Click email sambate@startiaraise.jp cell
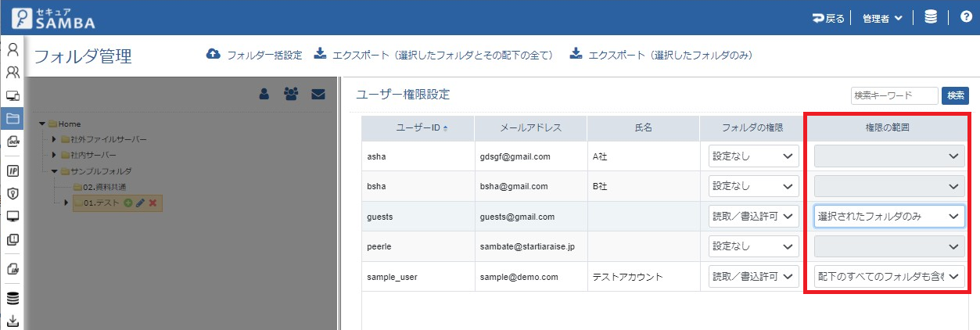 click(530, 246)
